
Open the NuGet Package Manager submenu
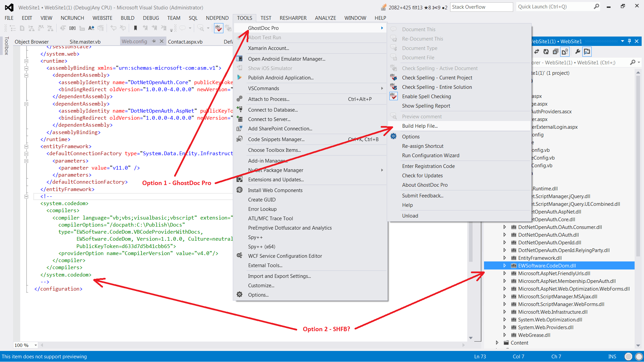pos(311,170)
